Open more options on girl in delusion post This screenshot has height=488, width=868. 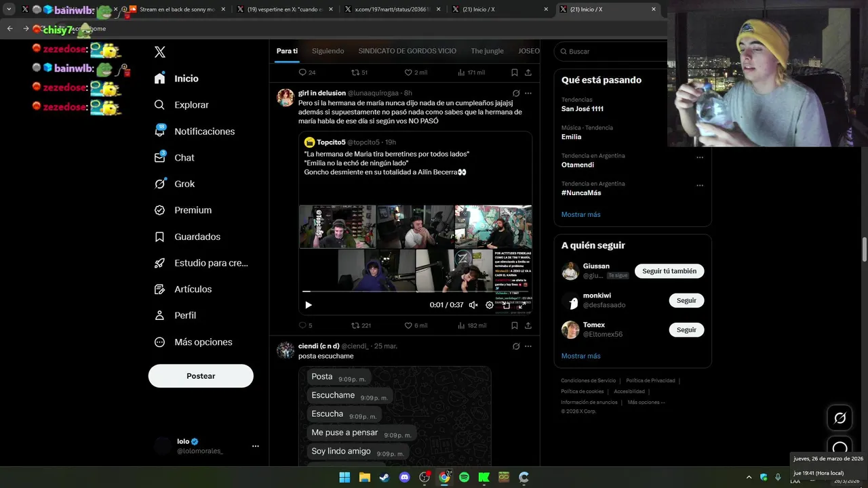pos(528,94)
